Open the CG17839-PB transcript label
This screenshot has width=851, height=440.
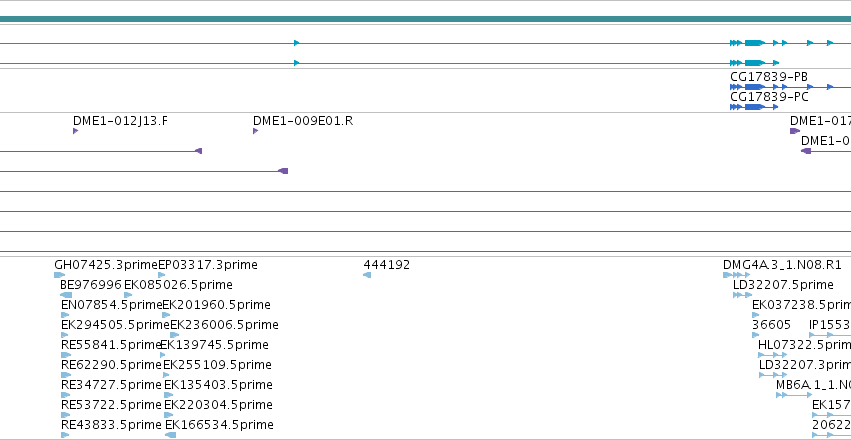(x=769, y=76)
